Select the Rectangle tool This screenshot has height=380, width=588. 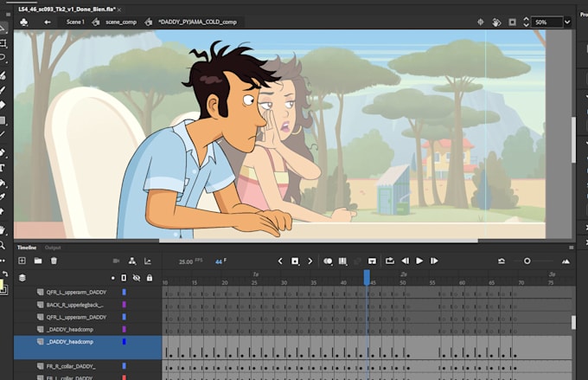(3, 120)
